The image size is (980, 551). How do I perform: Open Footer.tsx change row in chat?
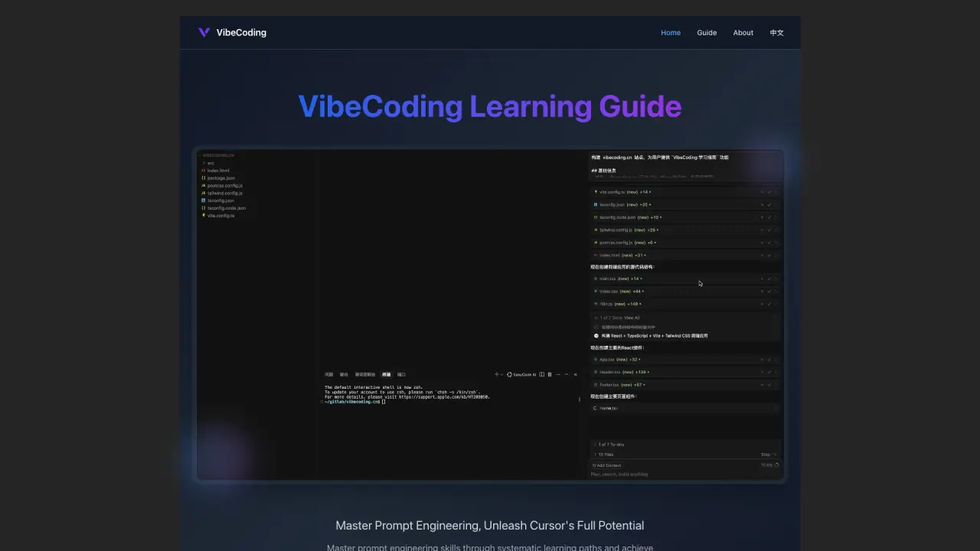pos(686,385)
